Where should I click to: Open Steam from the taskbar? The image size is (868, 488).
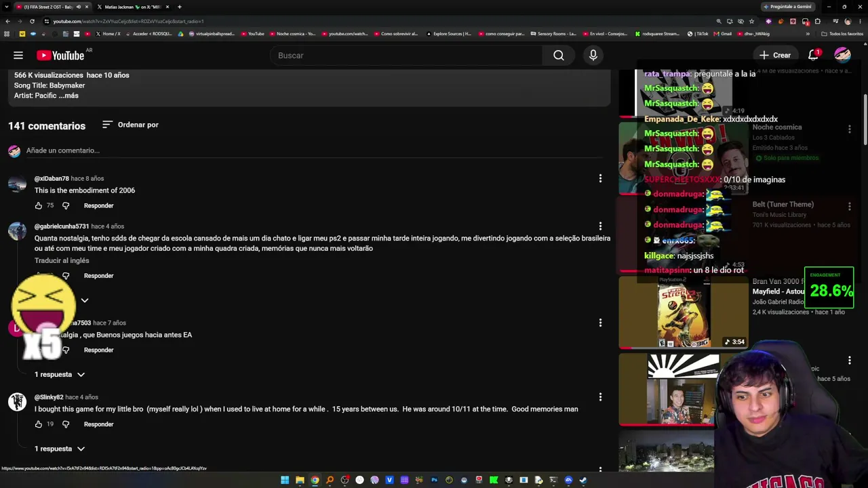(583, 481)
